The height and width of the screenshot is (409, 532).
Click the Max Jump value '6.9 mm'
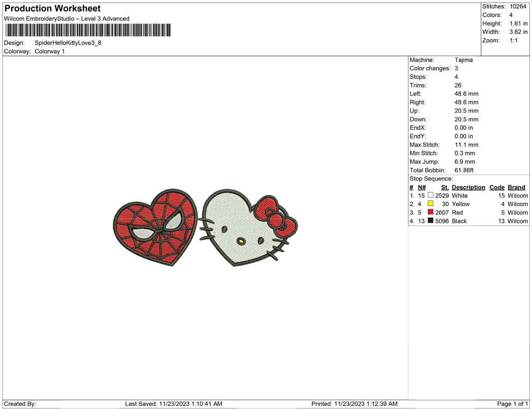(x=465, y=162)
